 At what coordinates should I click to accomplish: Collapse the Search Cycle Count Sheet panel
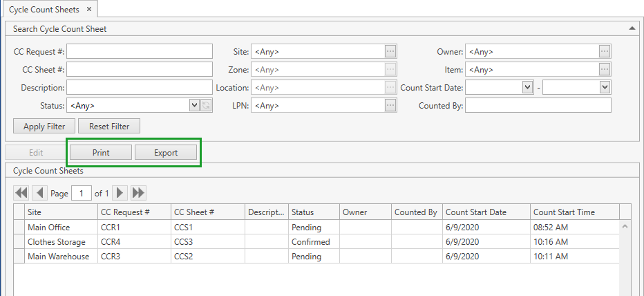tap(632, 28)
